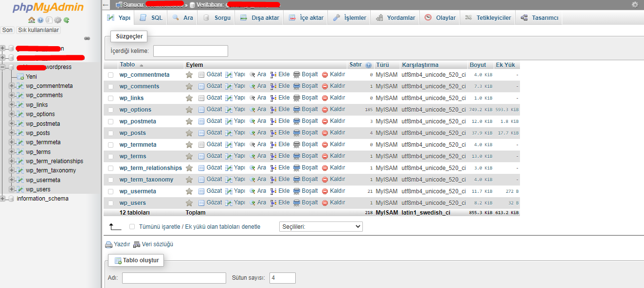The image size is (644, 288).
Task: Click the Son button in sidebar
Action: pos(7,30)
